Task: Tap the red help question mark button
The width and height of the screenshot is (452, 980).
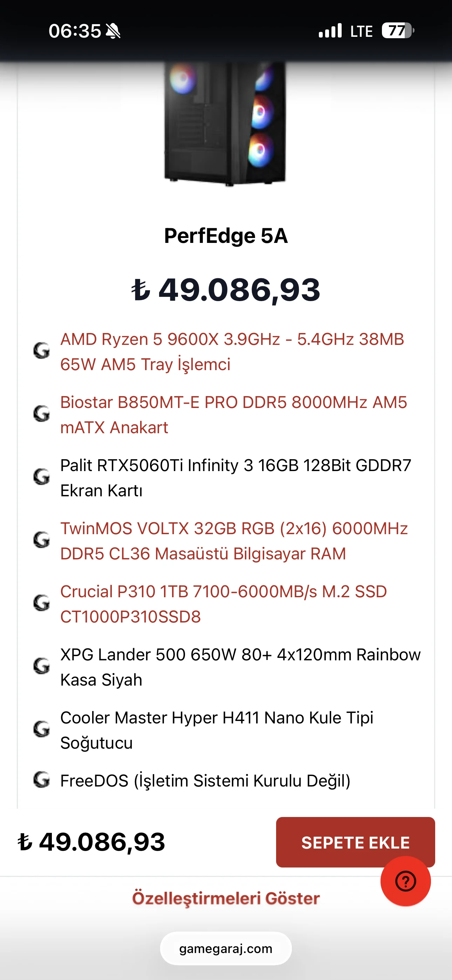Action: coord(405,881)
